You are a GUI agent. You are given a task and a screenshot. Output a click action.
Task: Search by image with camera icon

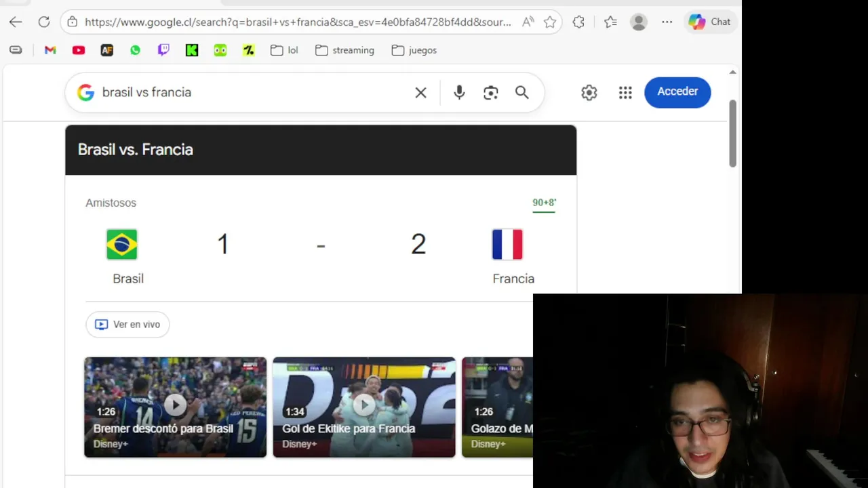491,92
